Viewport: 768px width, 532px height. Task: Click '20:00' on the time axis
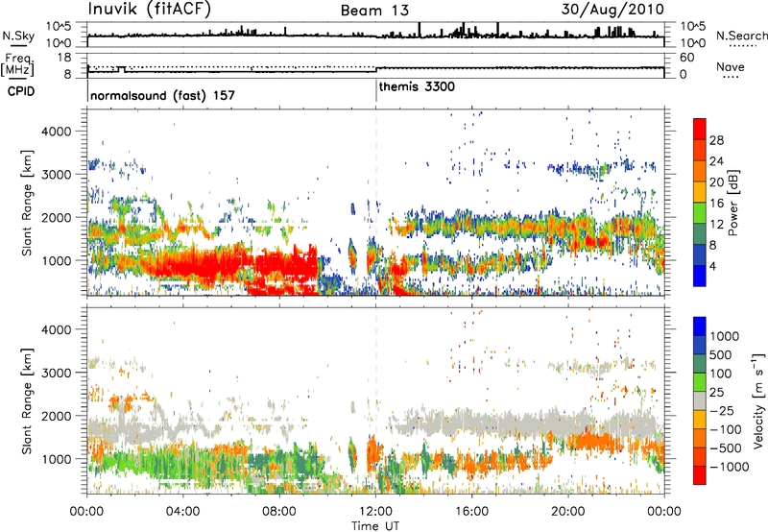click(568, 512)
